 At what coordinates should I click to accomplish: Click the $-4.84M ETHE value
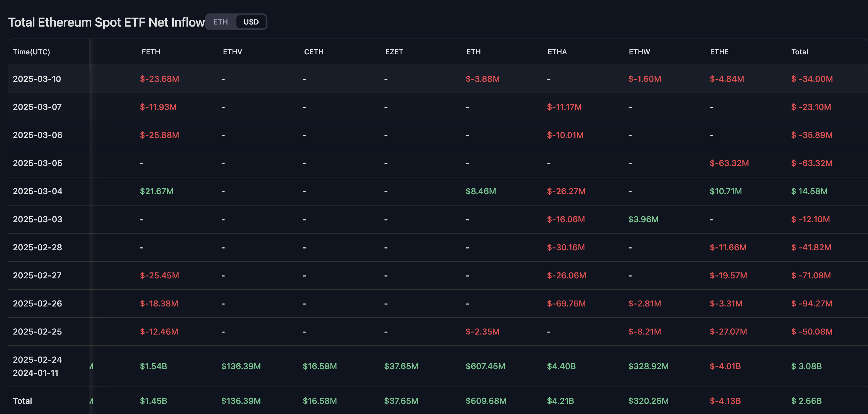[x=727, y=79]
